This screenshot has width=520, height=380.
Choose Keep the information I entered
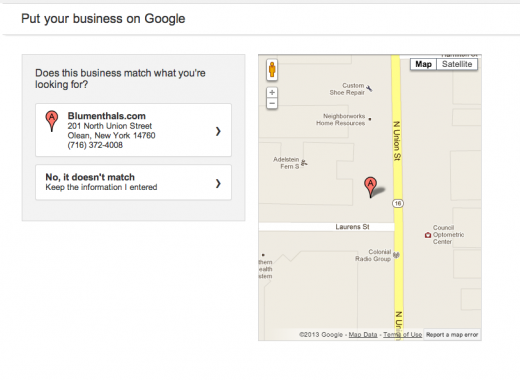(x=101, y=187)
